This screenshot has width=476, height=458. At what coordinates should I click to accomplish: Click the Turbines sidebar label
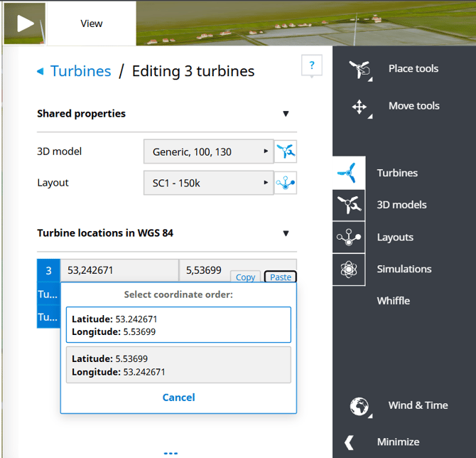(397, 173)
